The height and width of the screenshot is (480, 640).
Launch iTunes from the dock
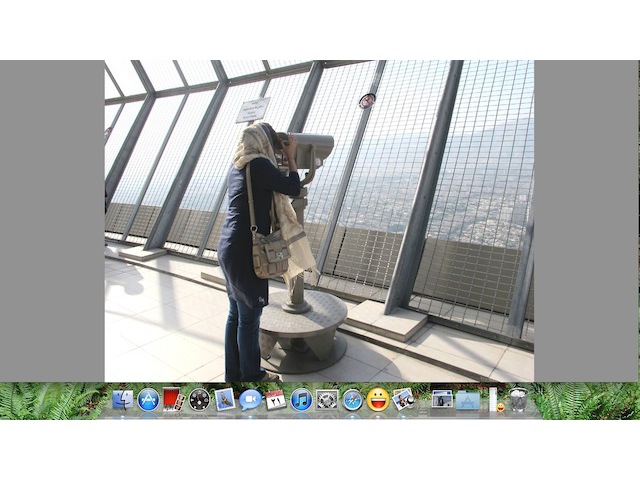301,400
